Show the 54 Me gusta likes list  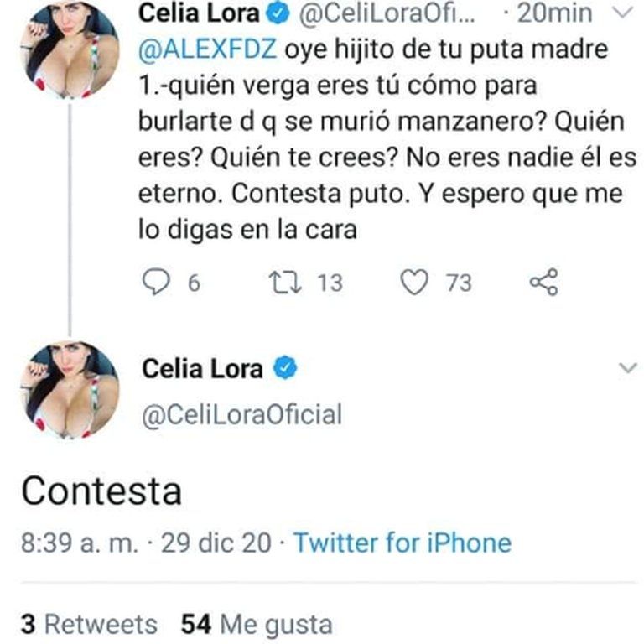coord(257,624)
